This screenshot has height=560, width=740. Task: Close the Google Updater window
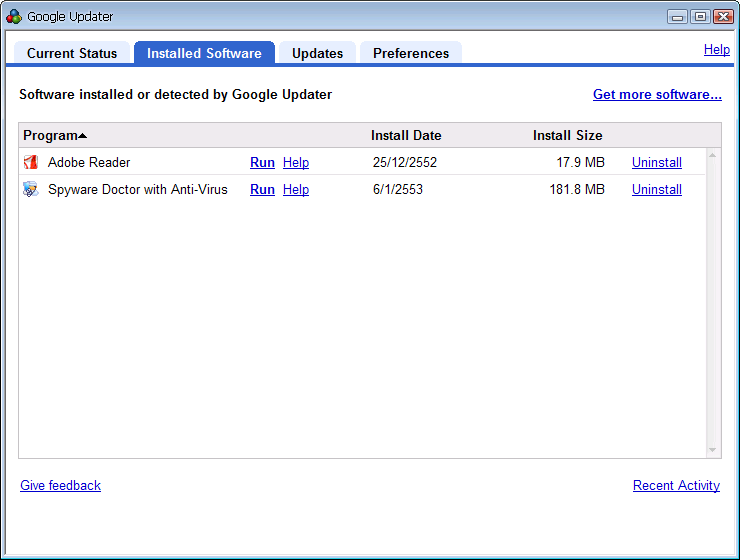723,17
